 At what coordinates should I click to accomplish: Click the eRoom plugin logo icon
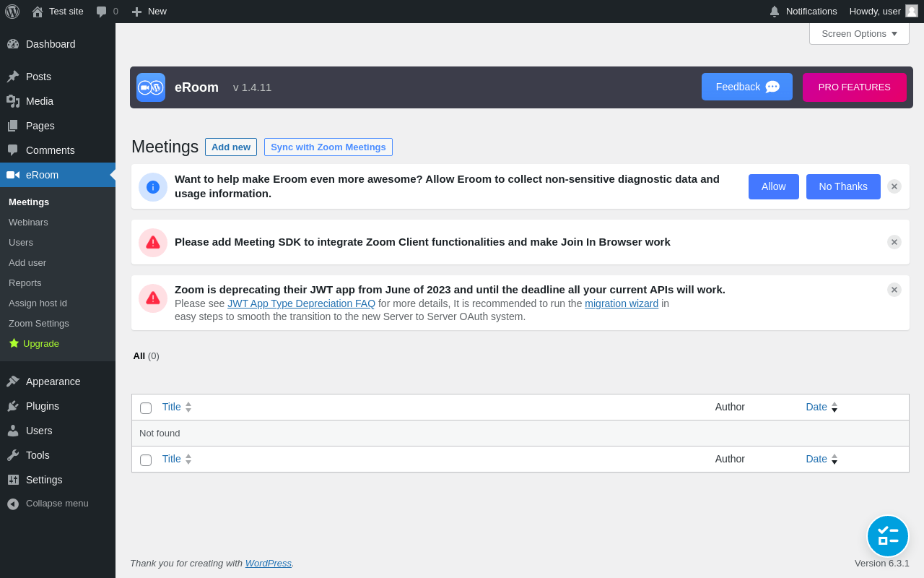(x=151, y=87)
